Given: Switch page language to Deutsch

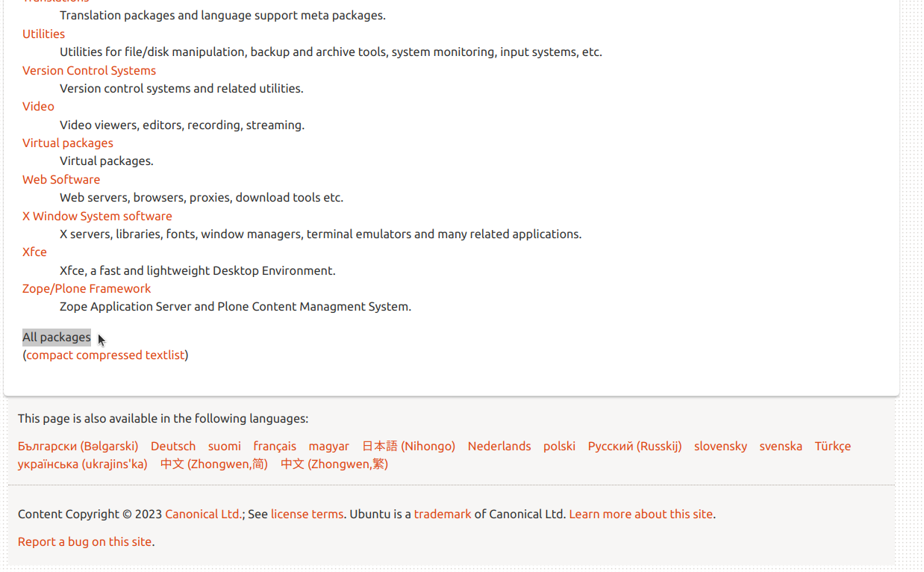Looking at the screenshot, I should [x=173, y=446].
